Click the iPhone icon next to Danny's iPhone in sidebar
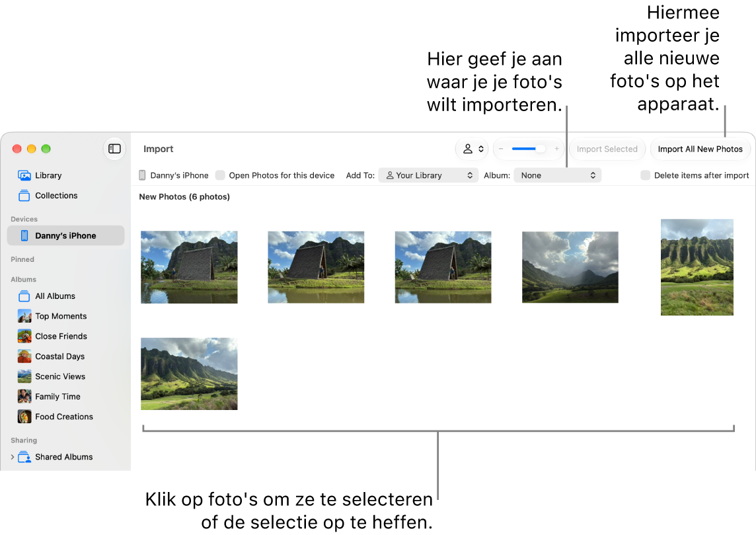 (x=24, y=235)
